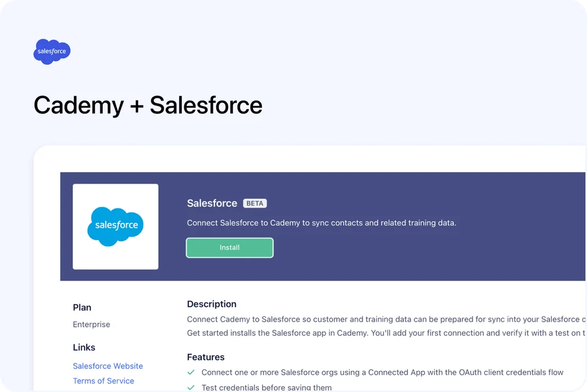
Task: Click the checkmark beside "Test credentials before saving them"
Action: [191, 387]
